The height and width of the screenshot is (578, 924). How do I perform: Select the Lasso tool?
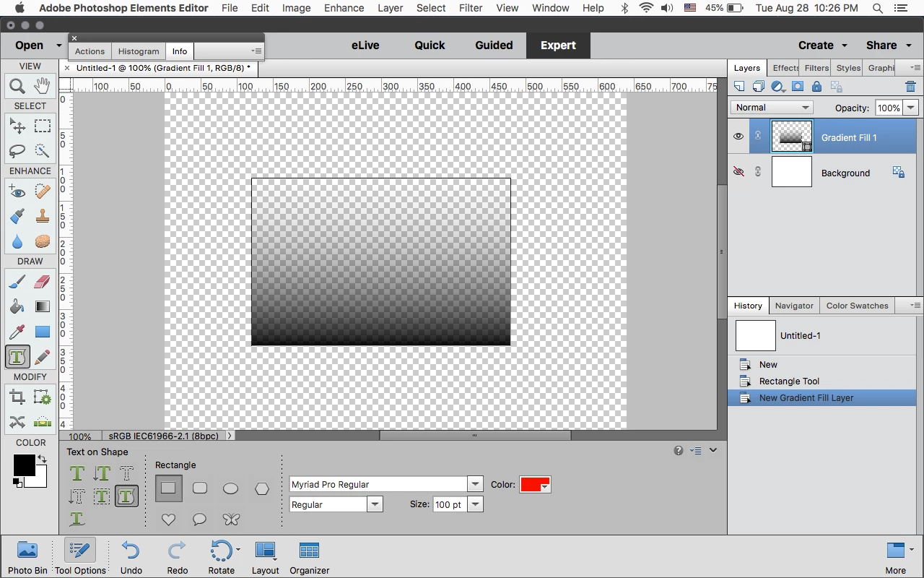tap(17, 150)
